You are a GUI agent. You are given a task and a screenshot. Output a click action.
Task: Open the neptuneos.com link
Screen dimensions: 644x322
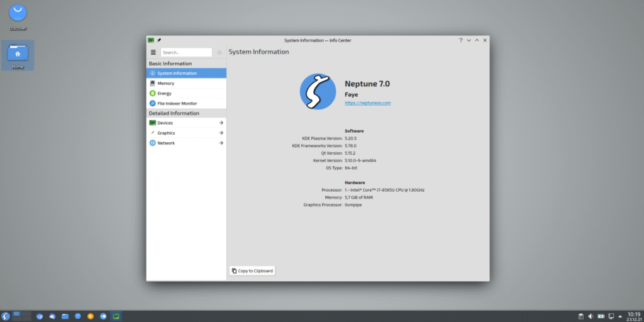367,103
